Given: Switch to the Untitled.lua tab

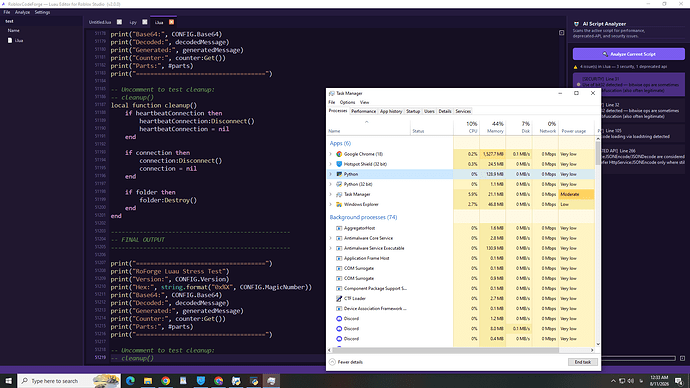Looking at the screenshot, I should tap(100, 22).
